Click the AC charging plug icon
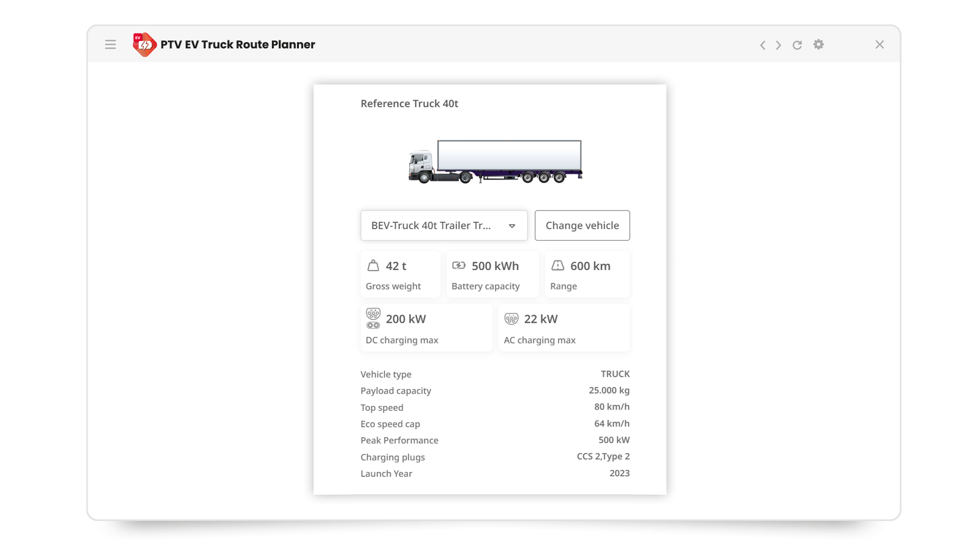Image resolution: width=980 pixels, height=551 pixels. coord(511,319)
